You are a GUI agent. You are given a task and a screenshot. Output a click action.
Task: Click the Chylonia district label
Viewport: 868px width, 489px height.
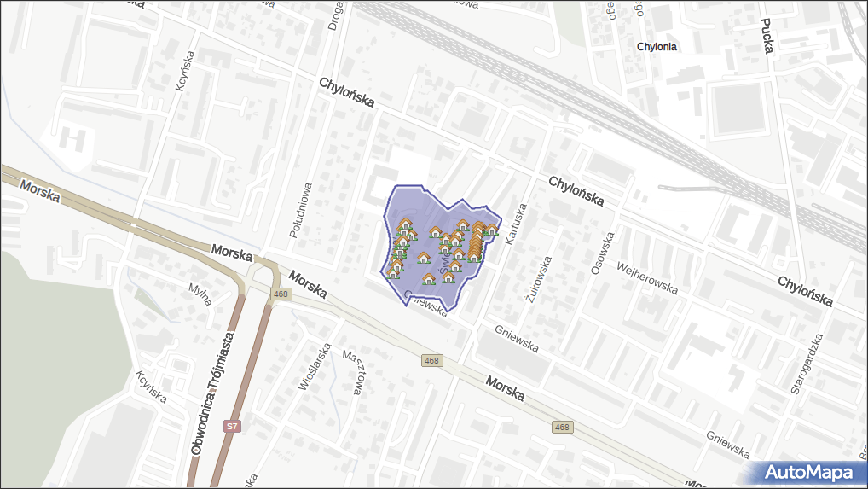(x=657, y=47)
